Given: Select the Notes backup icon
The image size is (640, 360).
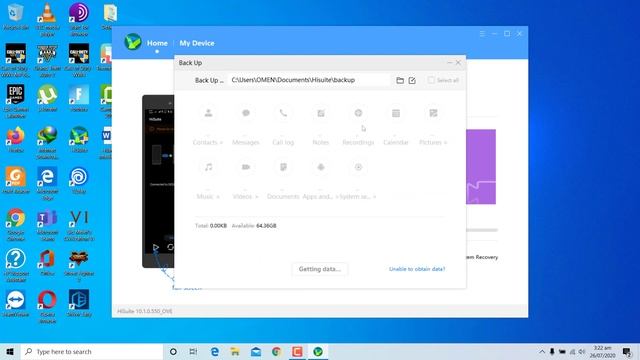Looking at the screenshot, I should click(x=321, y=113).
